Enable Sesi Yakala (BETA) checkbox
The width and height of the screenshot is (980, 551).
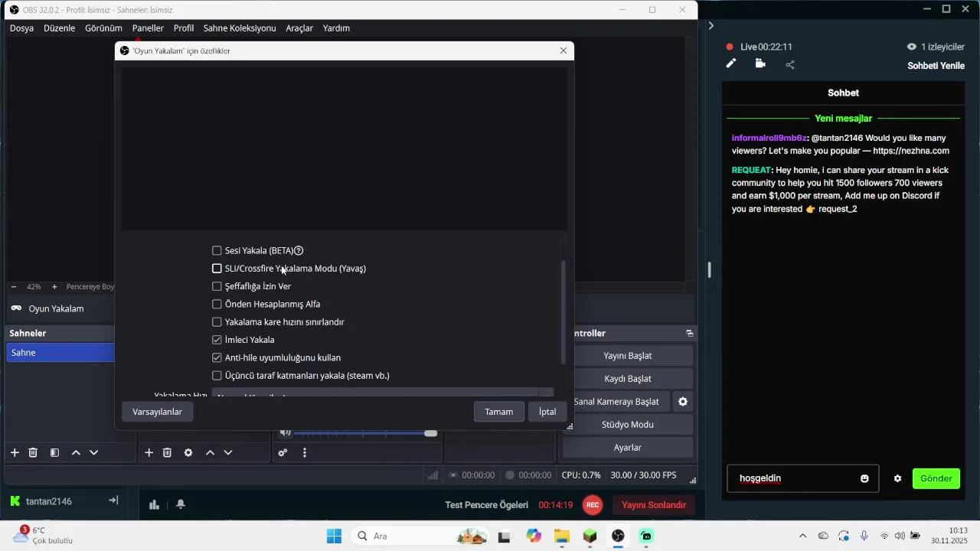click(x=217, y=250)
